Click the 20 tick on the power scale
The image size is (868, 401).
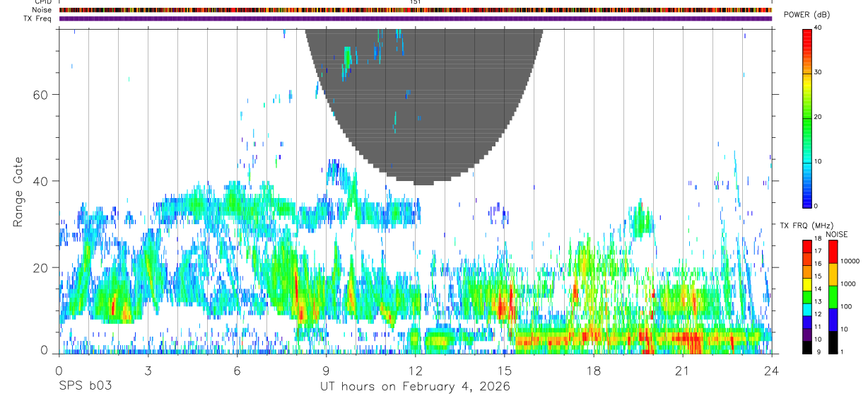click(818, 117)
